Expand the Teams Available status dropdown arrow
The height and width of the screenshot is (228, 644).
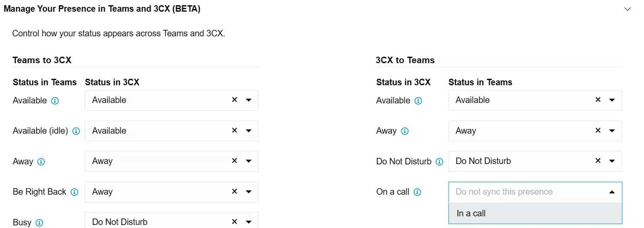tap(249, 100)
